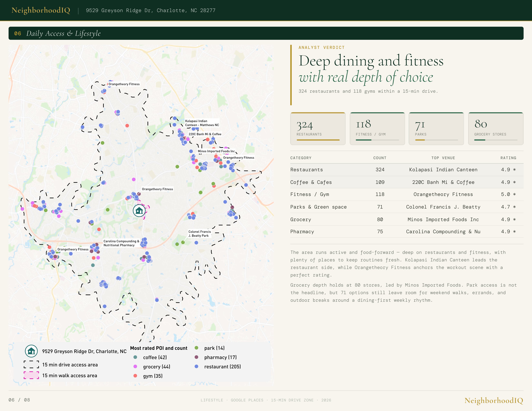The width and height of the screenshot is (532, 411).
Task: Click the count 75 for Pharmacy
Action: tap(380, 232)
